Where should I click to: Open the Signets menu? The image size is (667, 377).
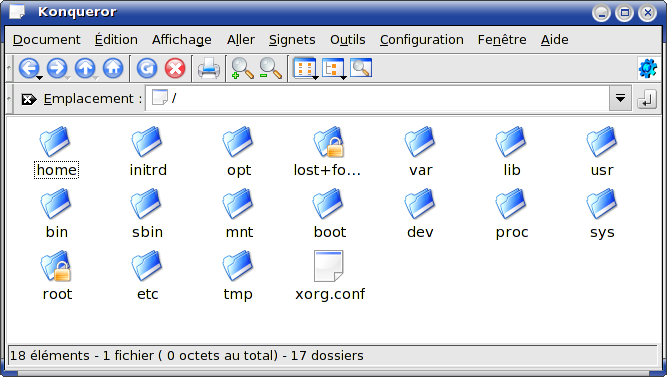(292, 40)
